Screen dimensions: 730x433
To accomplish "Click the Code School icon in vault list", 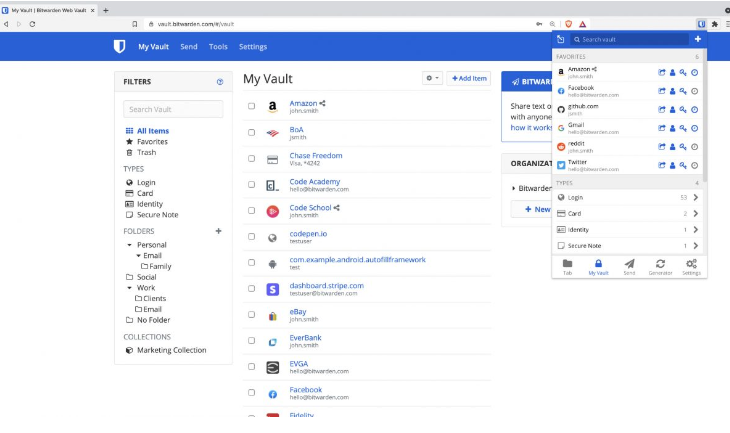I will tap(272, 211).
